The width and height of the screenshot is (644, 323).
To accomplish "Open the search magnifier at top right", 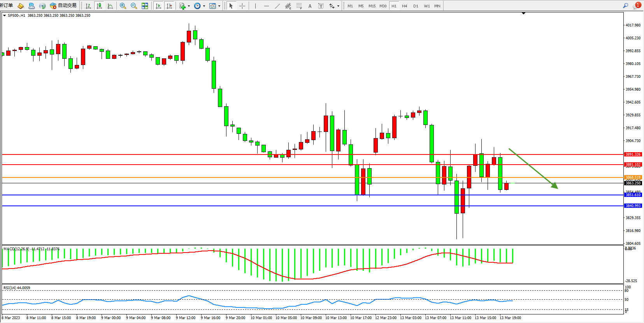I will point(626,5).
